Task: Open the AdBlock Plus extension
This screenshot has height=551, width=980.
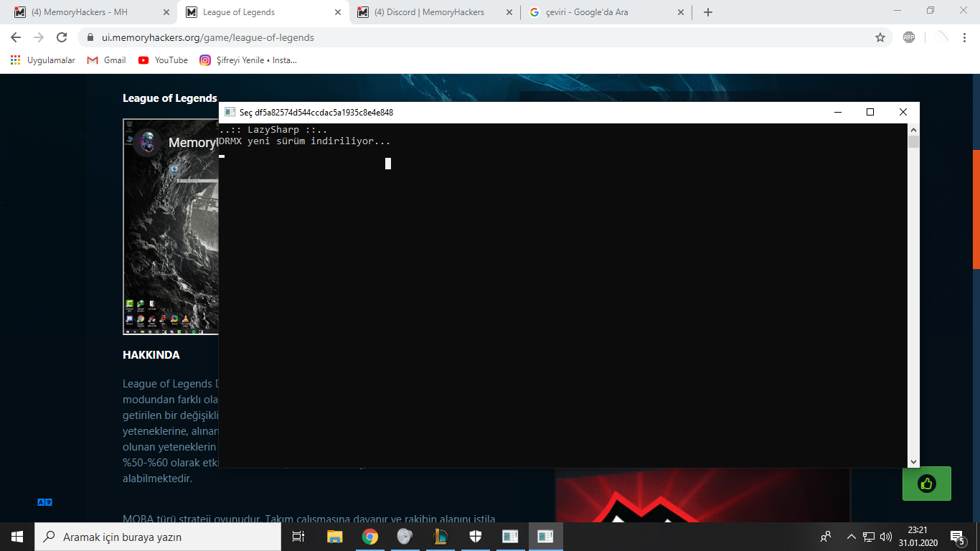Action: (909, 37)
